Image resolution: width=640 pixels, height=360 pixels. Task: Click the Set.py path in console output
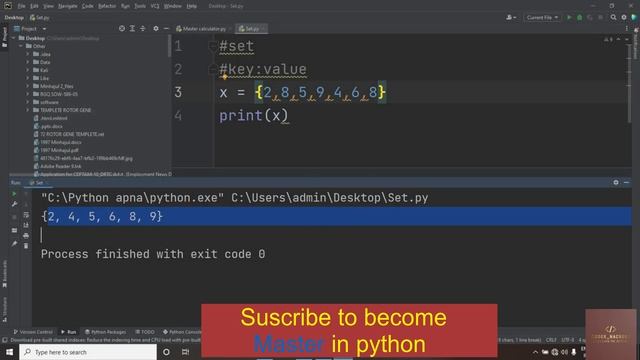click(x=329, y=198)
